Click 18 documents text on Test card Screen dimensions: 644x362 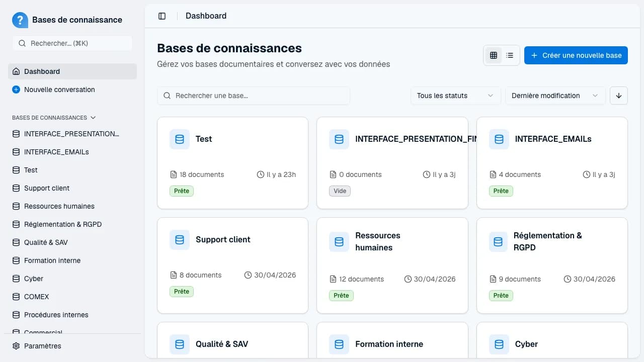[202, 175]
